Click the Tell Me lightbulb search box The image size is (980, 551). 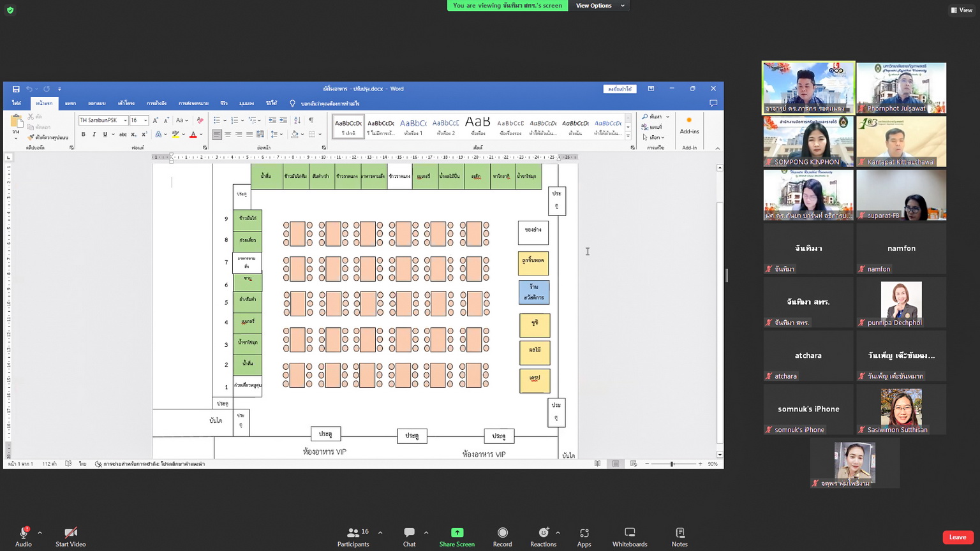coord(325,103)
